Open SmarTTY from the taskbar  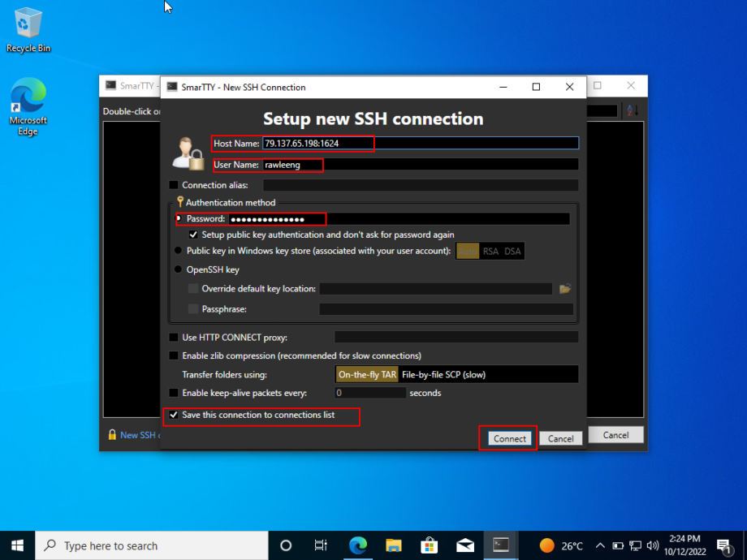coord(501,545)
